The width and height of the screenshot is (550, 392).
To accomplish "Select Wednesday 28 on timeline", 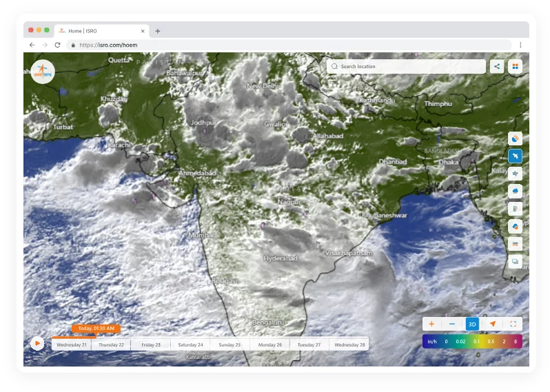I will click(349, 344).
